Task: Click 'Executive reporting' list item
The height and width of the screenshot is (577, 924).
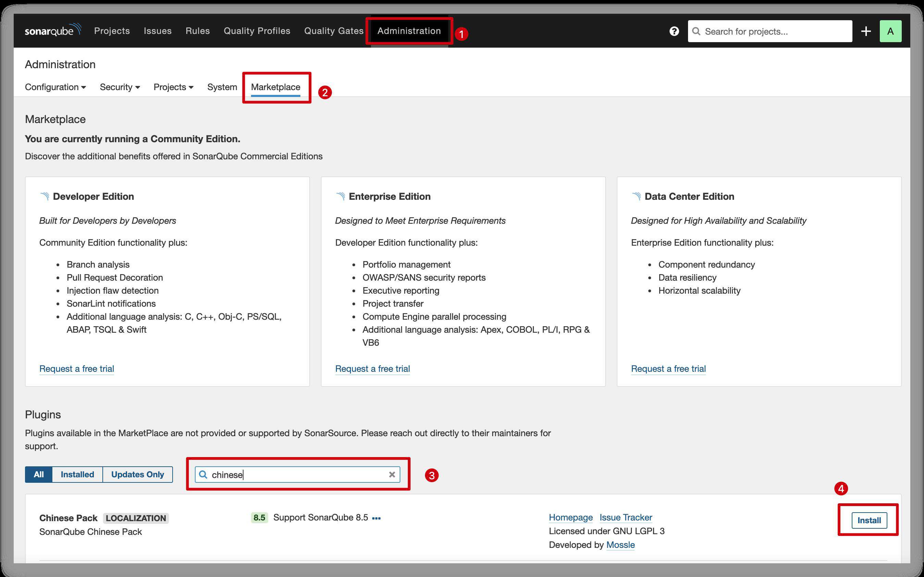Action: [x=401, y=291]
